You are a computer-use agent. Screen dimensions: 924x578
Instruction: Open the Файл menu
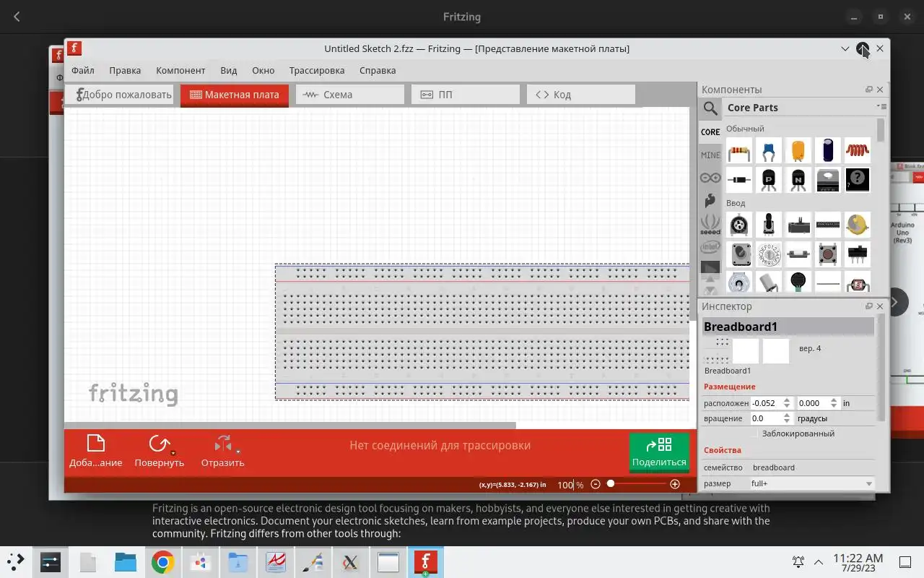83,70
